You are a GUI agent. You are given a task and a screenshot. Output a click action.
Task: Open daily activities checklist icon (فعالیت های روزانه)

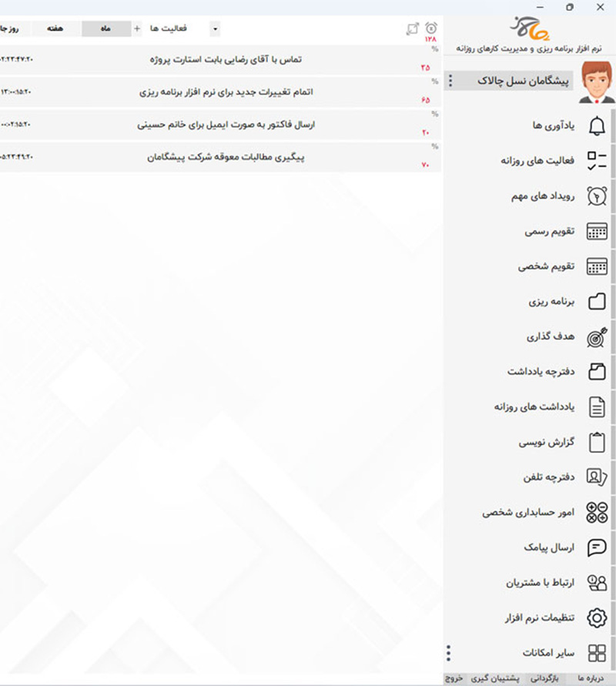click(597, 160)
